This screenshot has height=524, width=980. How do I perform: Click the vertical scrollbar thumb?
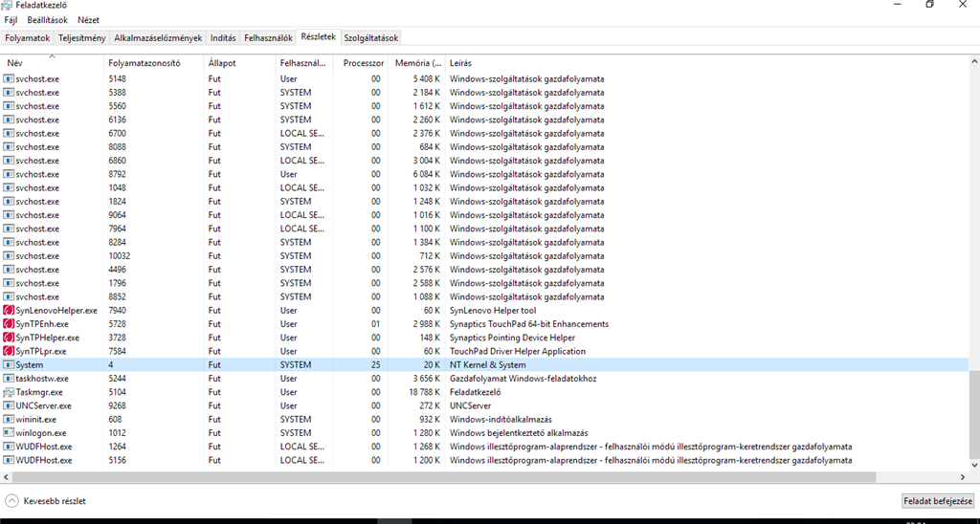click(x=973, y=413)
